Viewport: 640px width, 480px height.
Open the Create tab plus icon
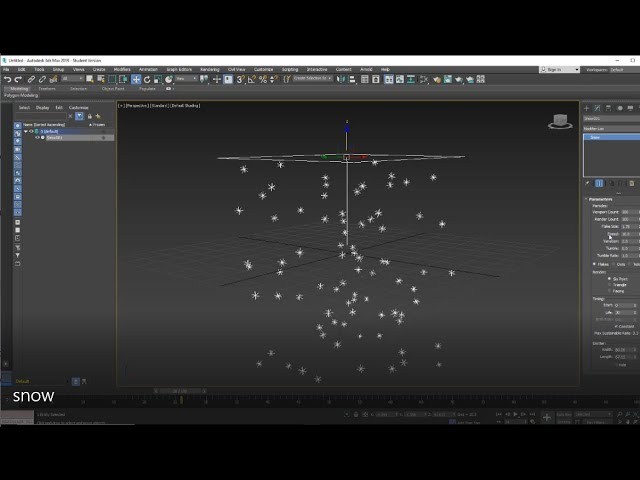(587, 108)
